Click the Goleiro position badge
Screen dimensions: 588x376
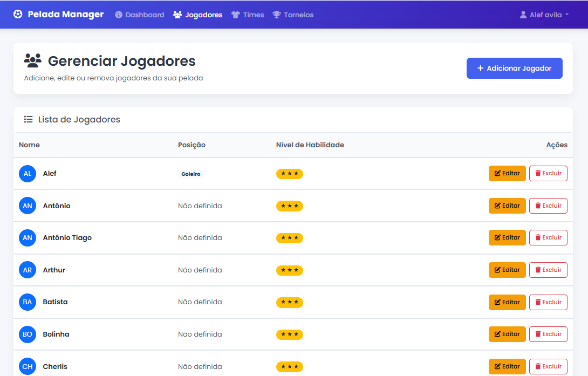pos(191,174)
